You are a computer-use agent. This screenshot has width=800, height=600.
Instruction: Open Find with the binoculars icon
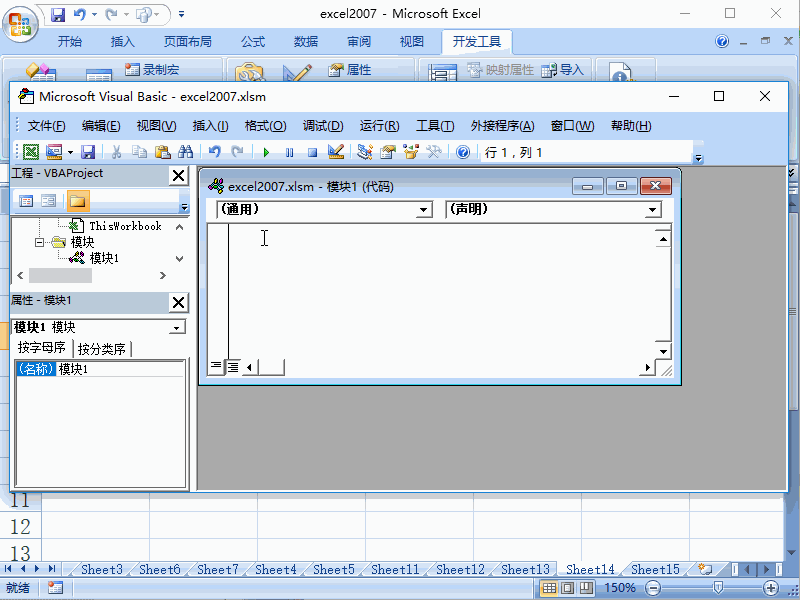[x=185, y=152]
